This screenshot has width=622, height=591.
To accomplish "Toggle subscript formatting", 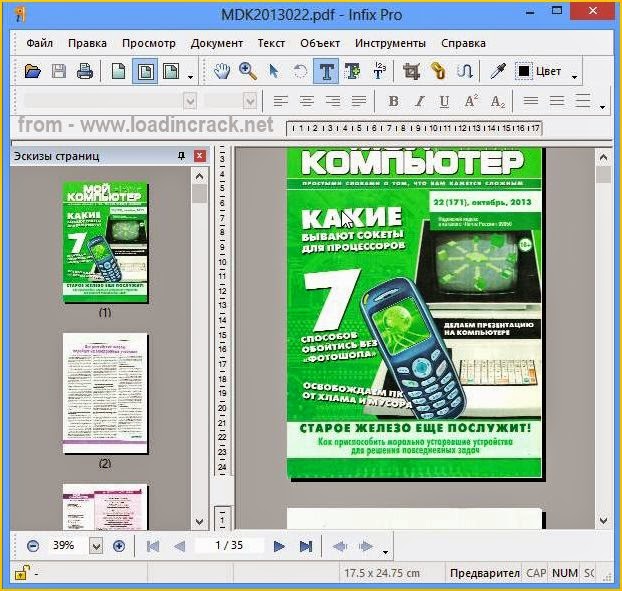I will coord(497,102).
